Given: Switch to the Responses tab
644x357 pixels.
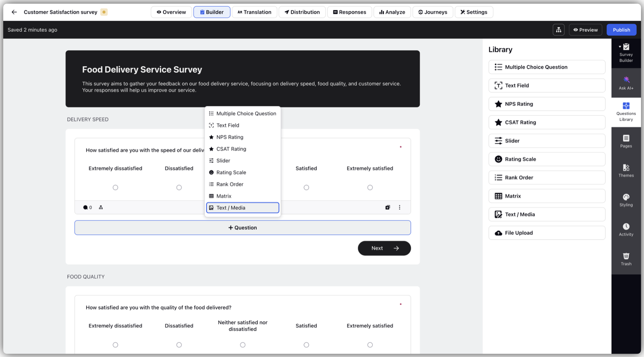Looking at the screenshot, I should pyautogui.click(x=349, y=12).
